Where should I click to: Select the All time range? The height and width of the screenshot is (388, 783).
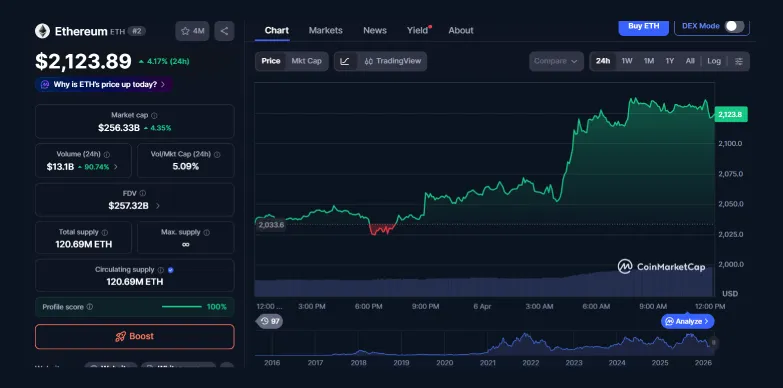click(690, 61)
